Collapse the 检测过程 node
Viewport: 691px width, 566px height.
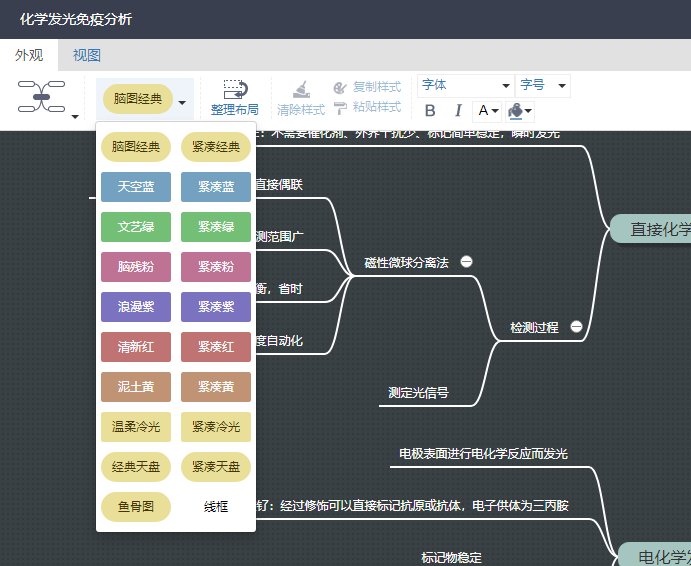[576, 327]
